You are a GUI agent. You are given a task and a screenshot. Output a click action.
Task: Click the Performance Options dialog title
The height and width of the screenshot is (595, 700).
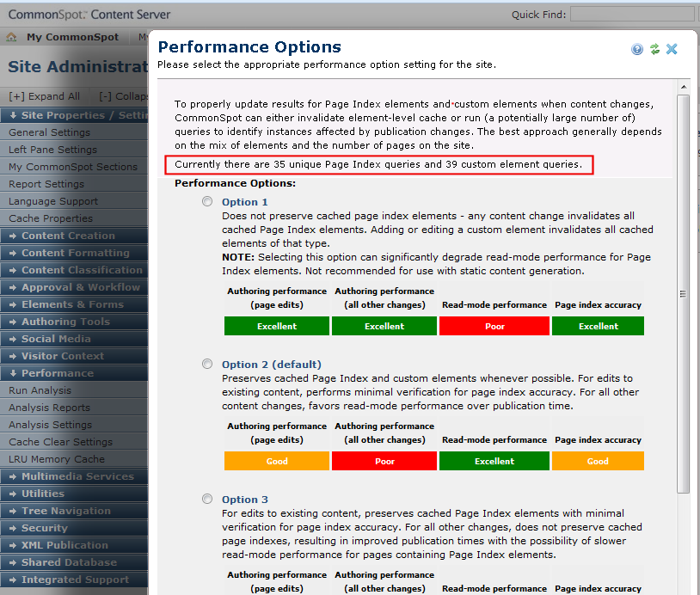click(x=249, y=47)
